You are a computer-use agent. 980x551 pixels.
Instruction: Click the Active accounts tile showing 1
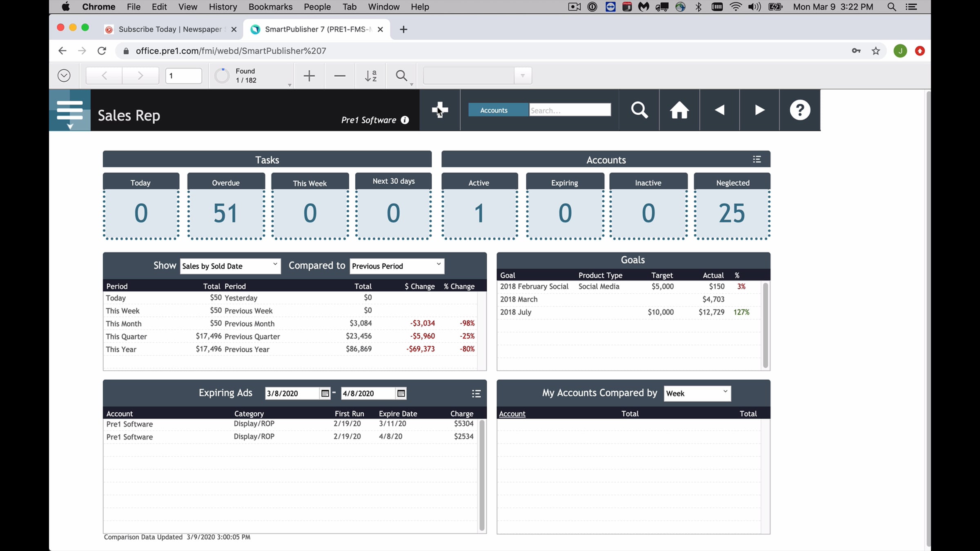coord(479,206)
